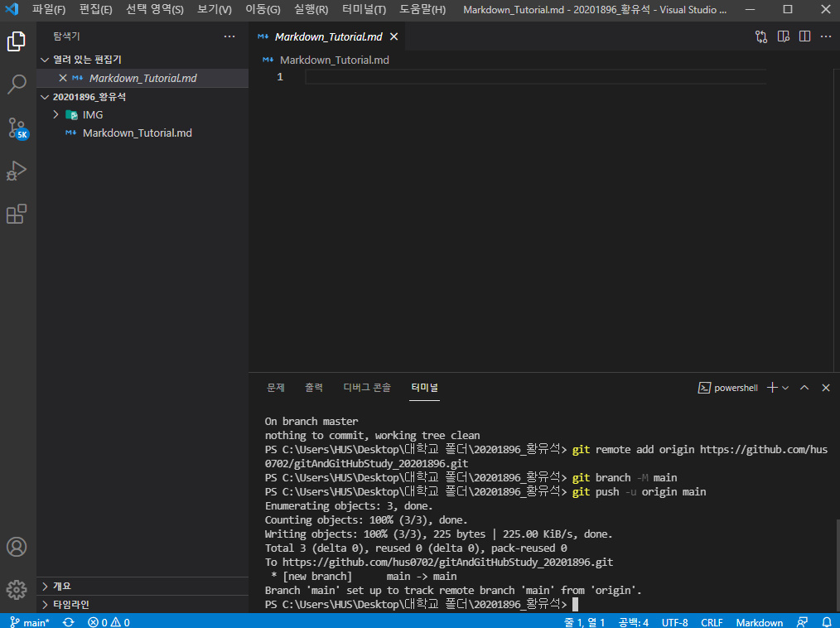This screenshot has width=840, height=628.
Task: Change indentation via 공백: 4
Action: (633, 622)
